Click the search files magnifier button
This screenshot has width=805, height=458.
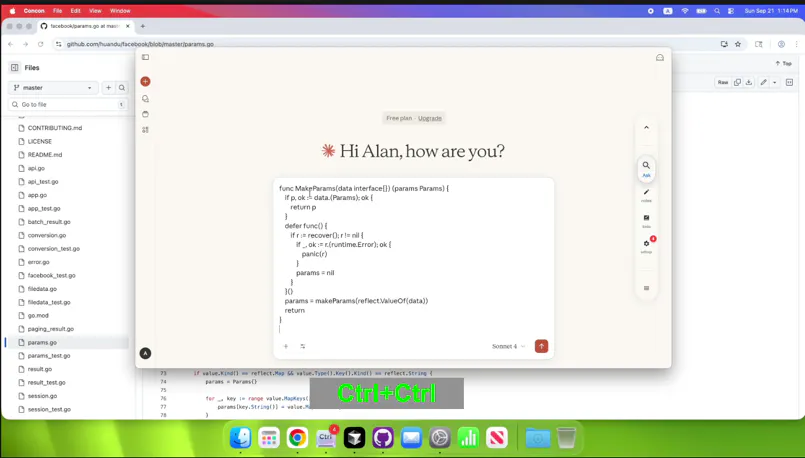(x=122, y=88)
